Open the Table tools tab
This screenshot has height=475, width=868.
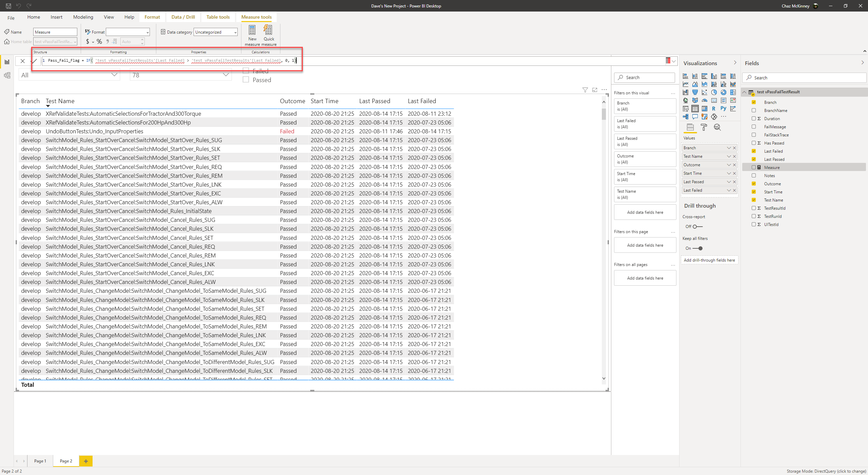tap(218, 17)
